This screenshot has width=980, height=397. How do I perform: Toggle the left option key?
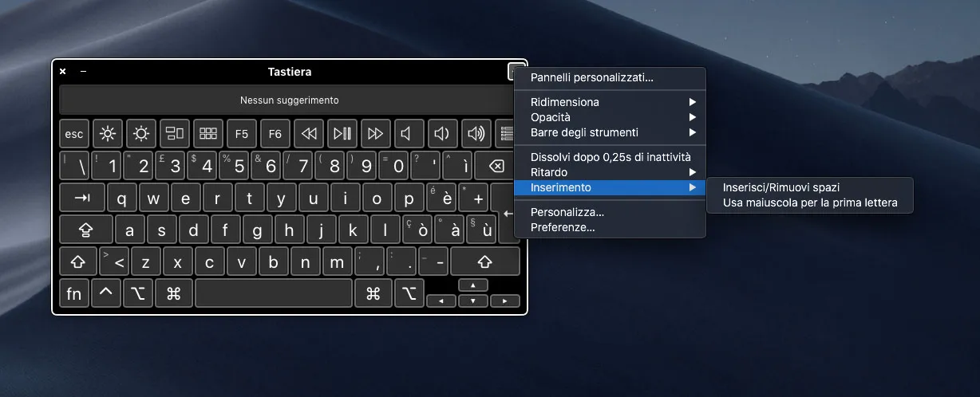coord(138,293)
